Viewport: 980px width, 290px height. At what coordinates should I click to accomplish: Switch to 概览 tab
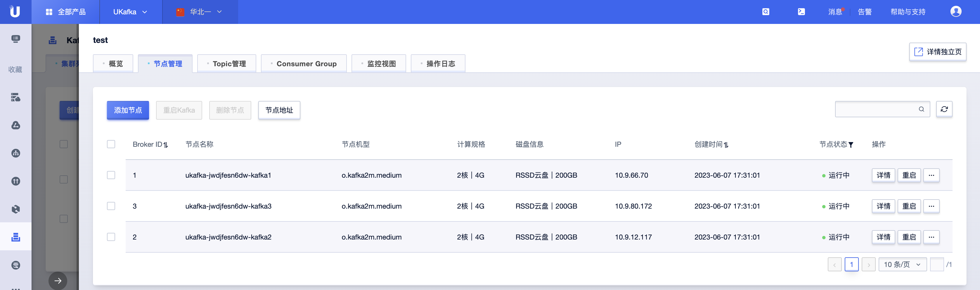tap(113, 64)
